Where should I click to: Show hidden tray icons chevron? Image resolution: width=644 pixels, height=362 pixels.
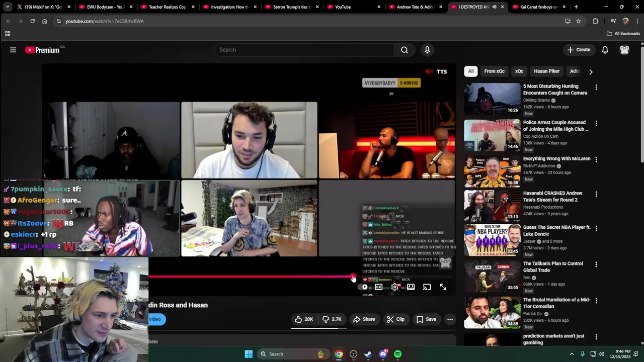click(572, 354)
